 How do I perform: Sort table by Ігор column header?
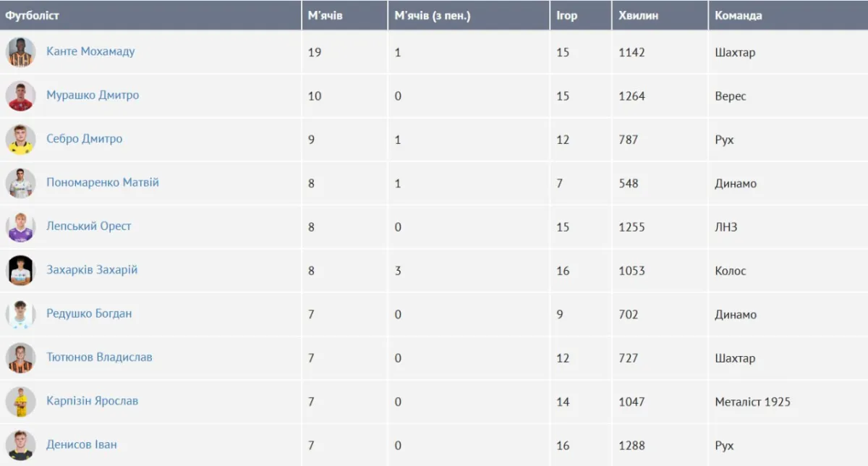[x=567, y=15]
